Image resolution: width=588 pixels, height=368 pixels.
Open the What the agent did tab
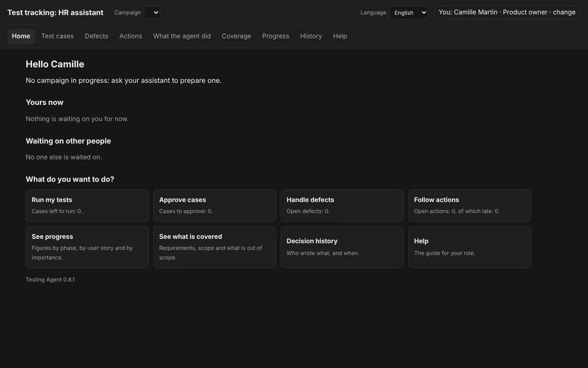(x=182, y=36)
